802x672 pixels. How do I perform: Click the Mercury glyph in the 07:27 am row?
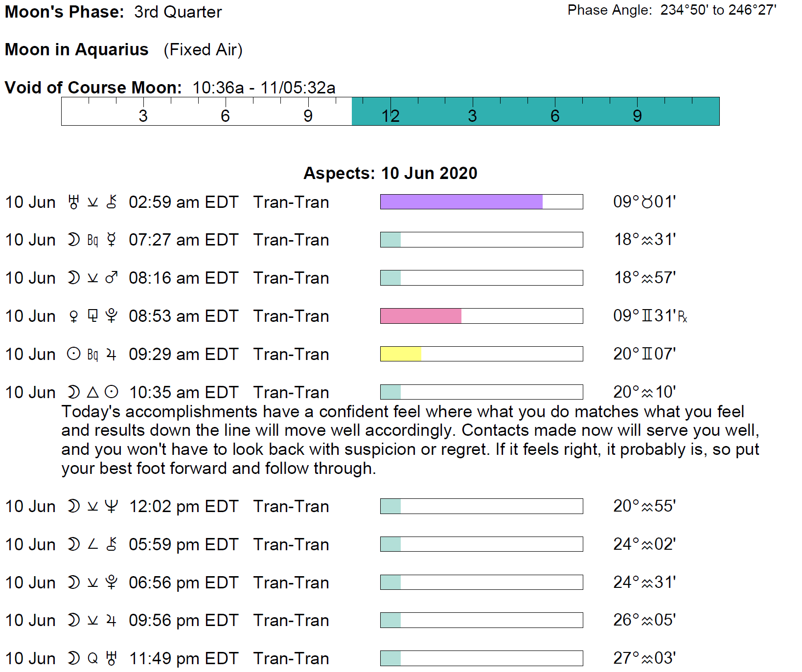(x=112, y=240)
